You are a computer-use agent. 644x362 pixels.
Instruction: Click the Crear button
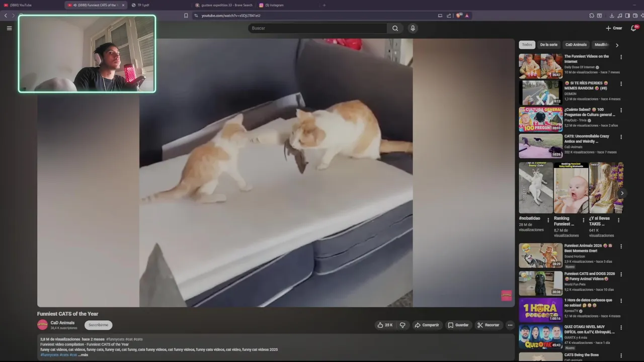pos(614,28)
